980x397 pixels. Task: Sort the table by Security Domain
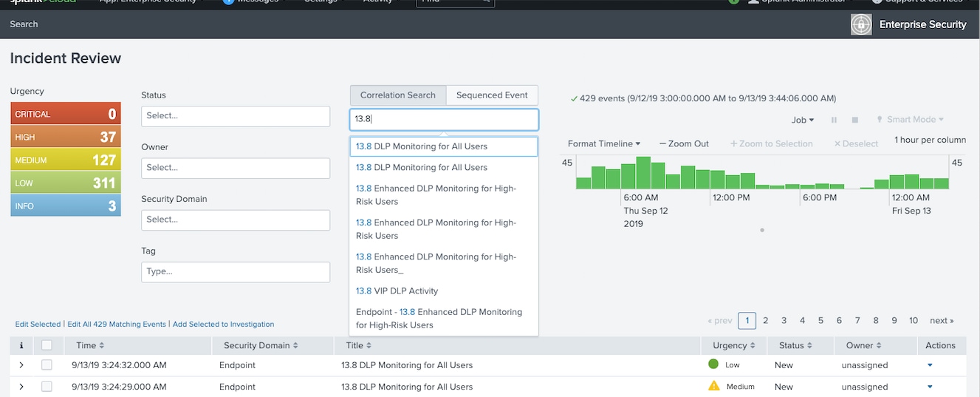click(x=295, y=345)
